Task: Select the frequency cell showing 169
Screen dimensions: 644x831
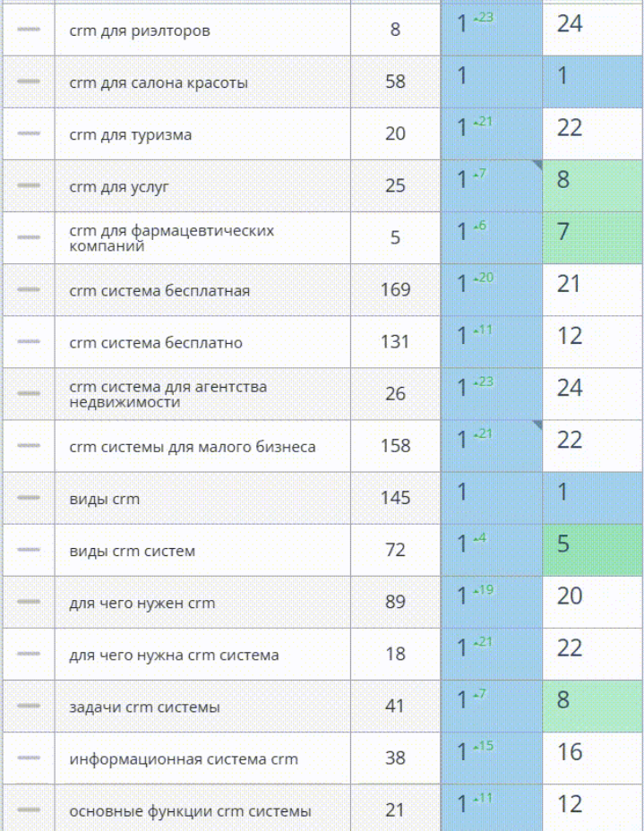Action: pyautogui.click(x=395, y=289)
